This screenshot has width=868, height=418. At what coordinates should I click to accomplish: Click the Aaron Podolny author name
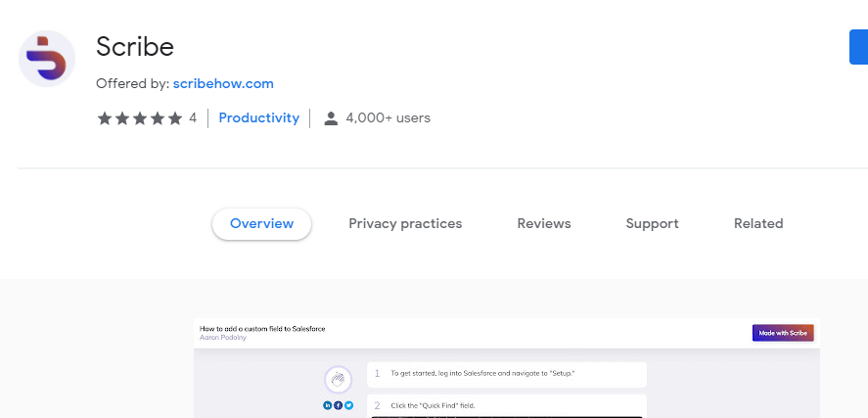coord(223,337)
